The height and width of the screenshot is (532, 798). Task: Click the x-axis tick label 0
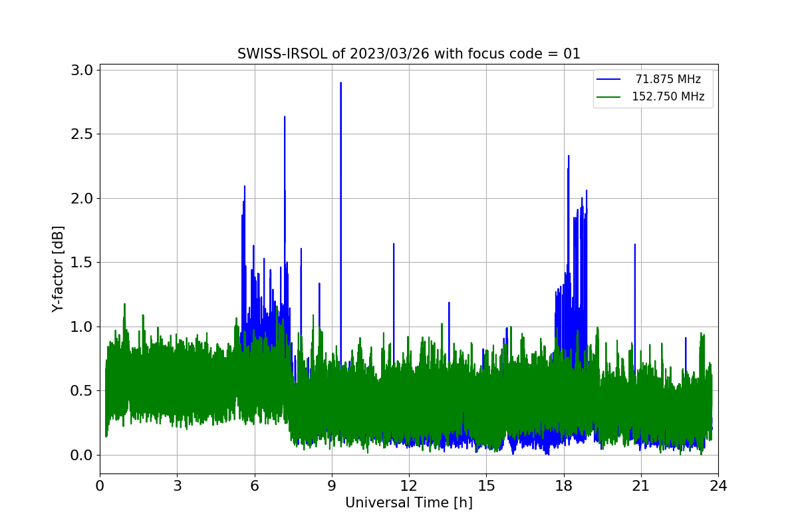(x=100, y=485)
